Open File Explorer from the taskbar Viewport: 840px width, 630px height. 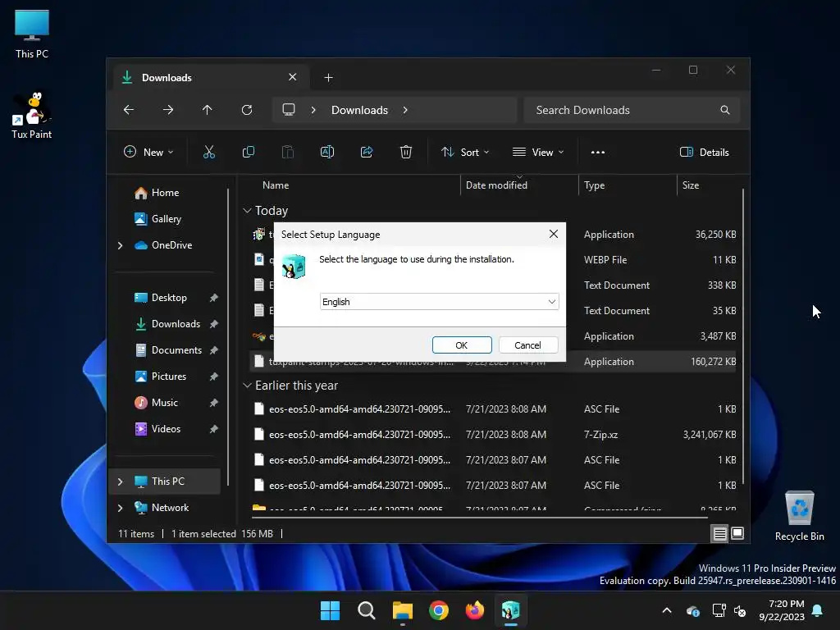[x=402, y=610]
